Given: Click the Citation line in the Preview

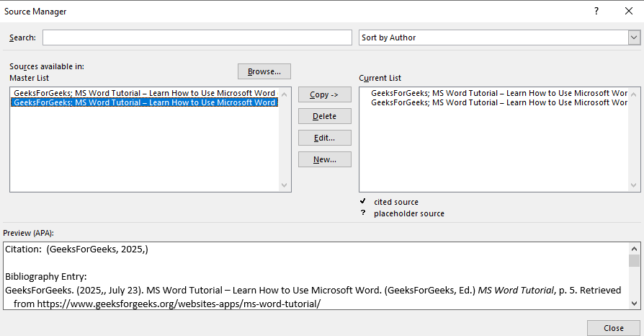Looking at the screenshot, I should pos(76,249).
